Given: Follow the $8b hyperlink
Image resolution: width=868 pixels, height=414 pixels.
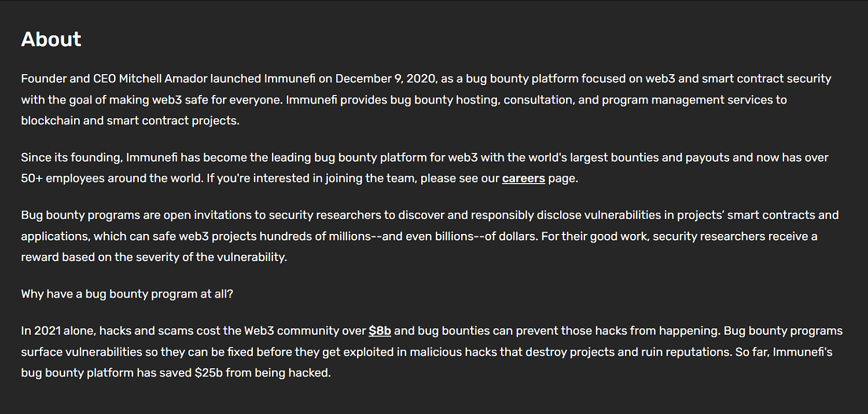Looking at the screenshot, I should click(x=380, y=331).
